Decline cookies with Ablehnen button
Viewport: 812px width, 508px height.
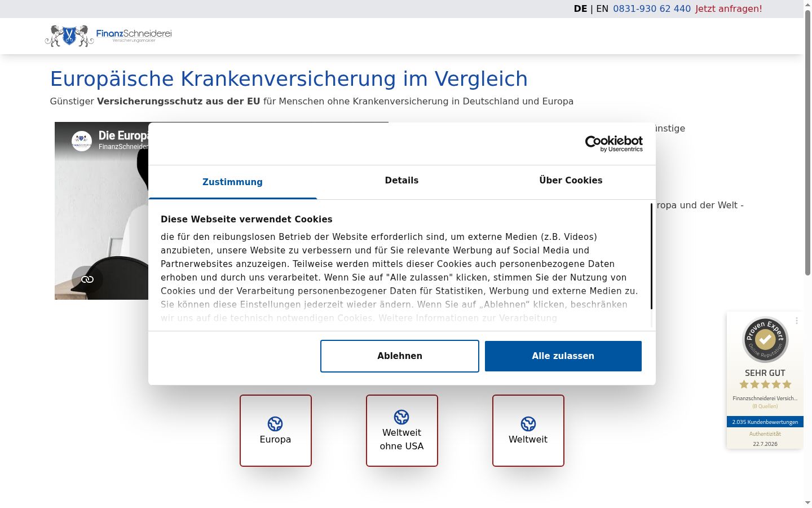click(x=400, y=356)
